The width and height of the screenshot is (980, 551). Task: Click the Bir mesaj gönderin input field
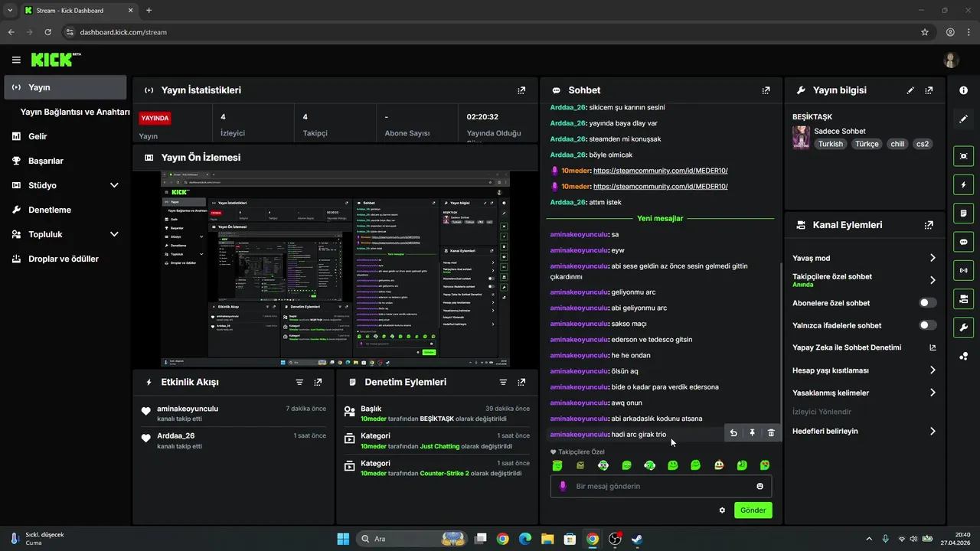click(x=661, y=486)
